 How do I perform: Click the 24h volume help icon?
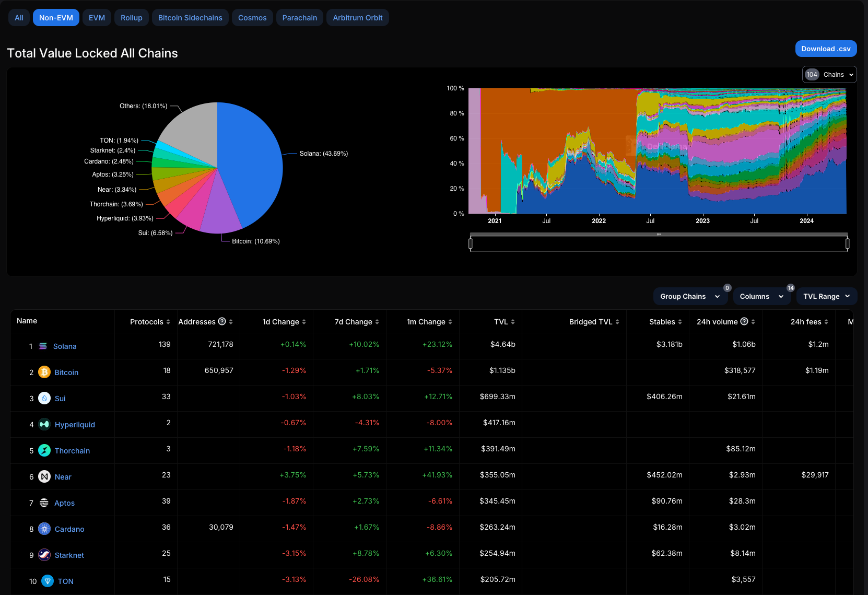click(744, 321)
